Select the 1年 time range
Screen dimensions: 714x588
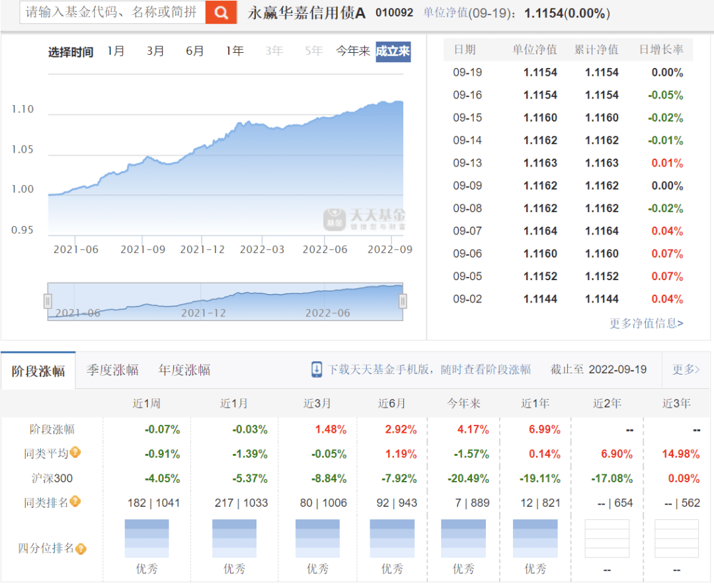click(235, 51)
